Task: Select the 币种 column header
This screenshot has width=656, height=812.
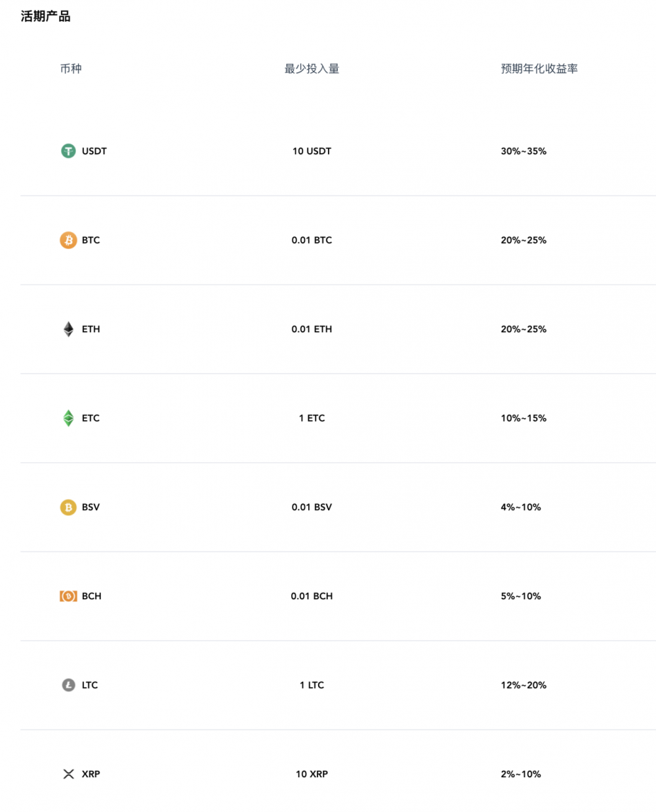Action: pyautogui.click(x=71, y=69)
